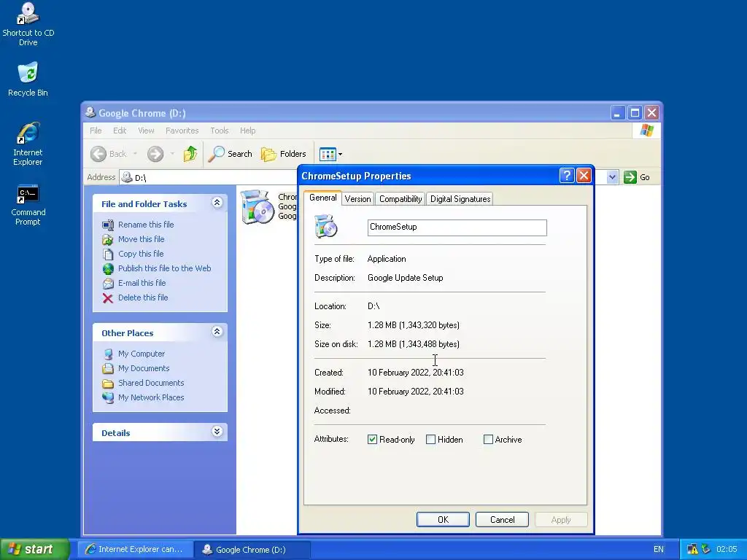Click the D:\ address bar field
This screenshot has width=747, height=560.
coord(209,177)
